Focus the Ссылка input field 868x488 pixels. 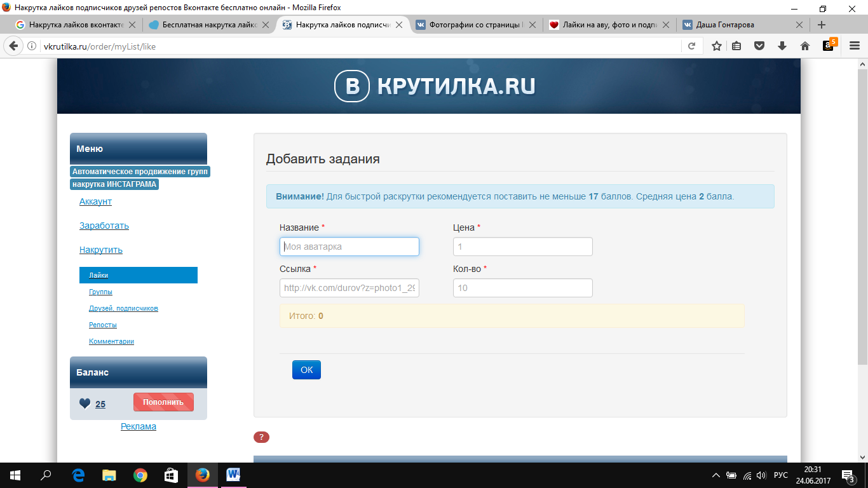[349, 288]
